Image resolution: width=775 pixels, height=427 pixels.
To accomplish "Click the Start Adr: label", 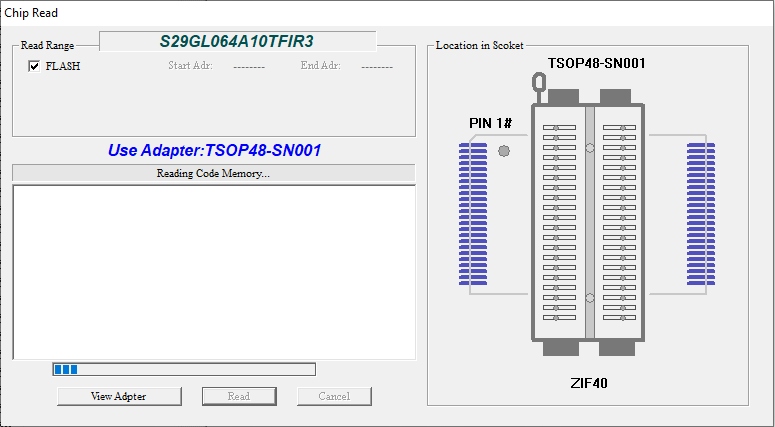I will pyautogui.click(x=190, y=66).
